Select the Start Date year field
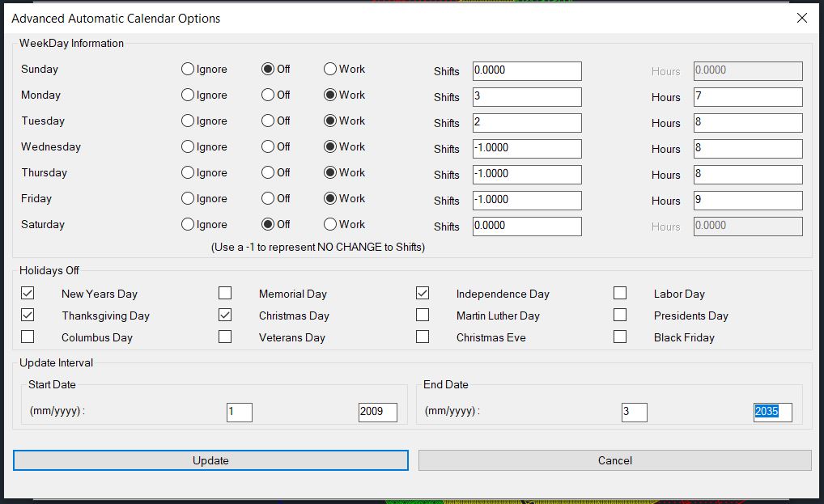 point(376,412)
